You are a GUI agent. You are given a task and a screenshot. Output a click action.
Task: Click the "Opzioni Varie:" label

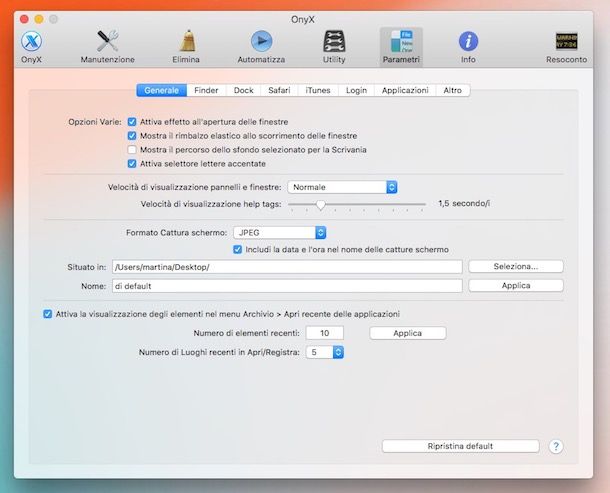[95, 122]
